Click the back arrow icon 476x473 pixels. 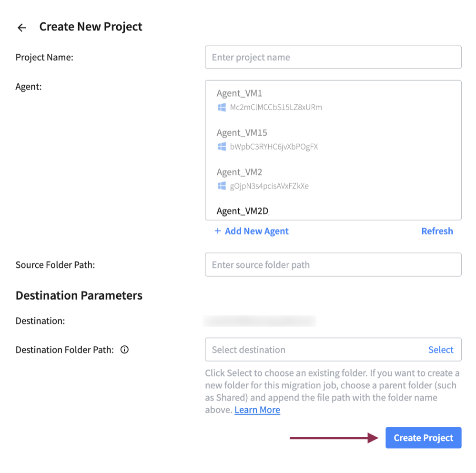pos(21,28)
